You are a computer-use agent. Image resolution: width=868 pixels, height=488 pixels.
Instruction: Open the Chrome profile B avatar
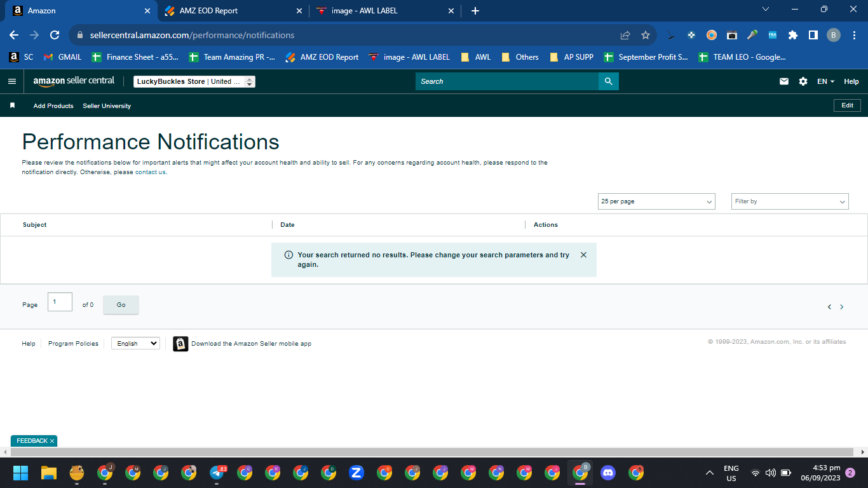click(x=834, y=35)
